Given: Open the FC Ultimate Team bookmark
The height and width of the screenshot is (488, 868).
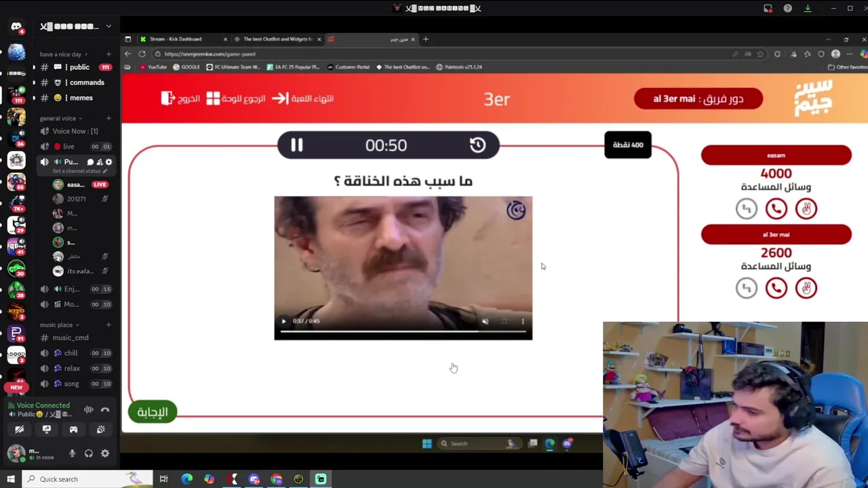Looking at the screenshot, I should point(234,67).
